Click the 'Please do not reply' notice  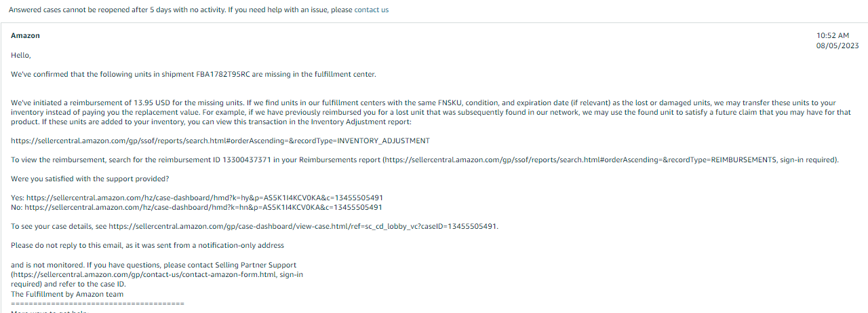pos(148,245)
